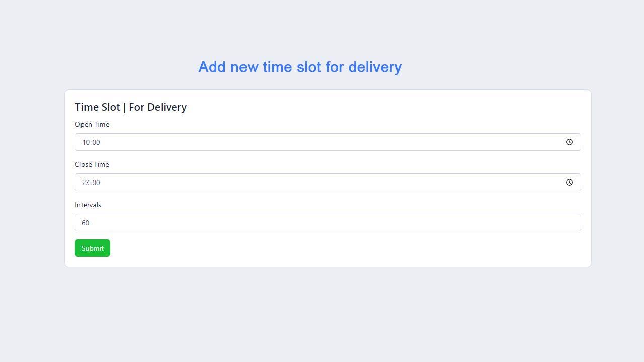The width and height of the screenshot is (644, 362).
Task: Open the clock picker for Close Time
Action: [x=569, y=183]
